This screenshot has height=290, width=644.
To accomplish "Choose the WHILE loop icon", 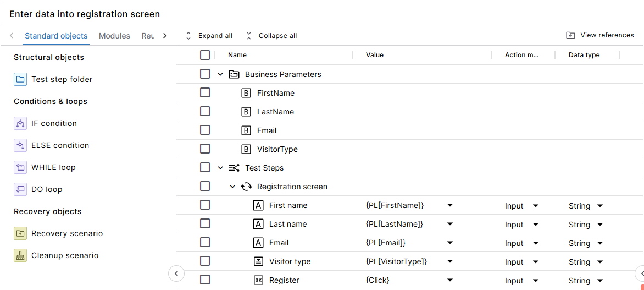I will tap(20, 167).
